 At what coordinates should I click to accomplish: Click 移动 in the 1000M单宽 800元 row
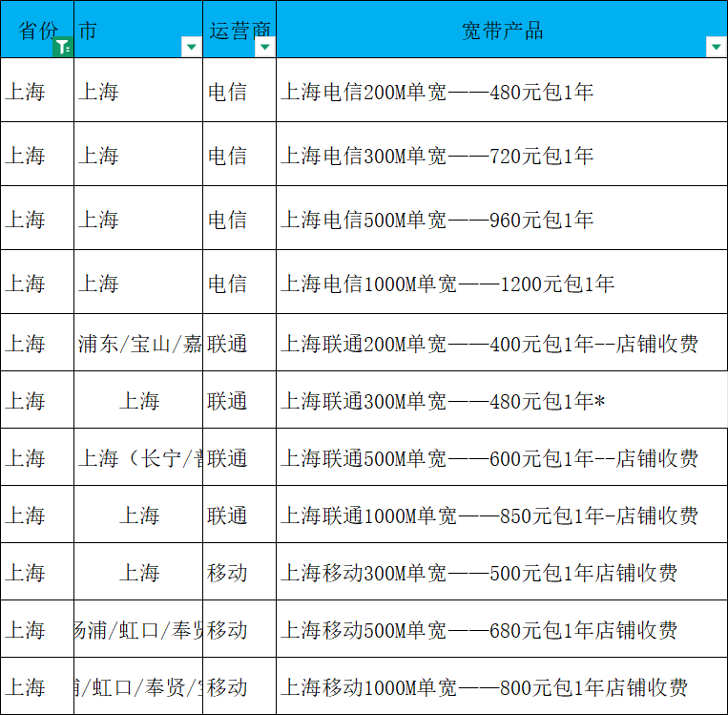(x=227, y=687)
